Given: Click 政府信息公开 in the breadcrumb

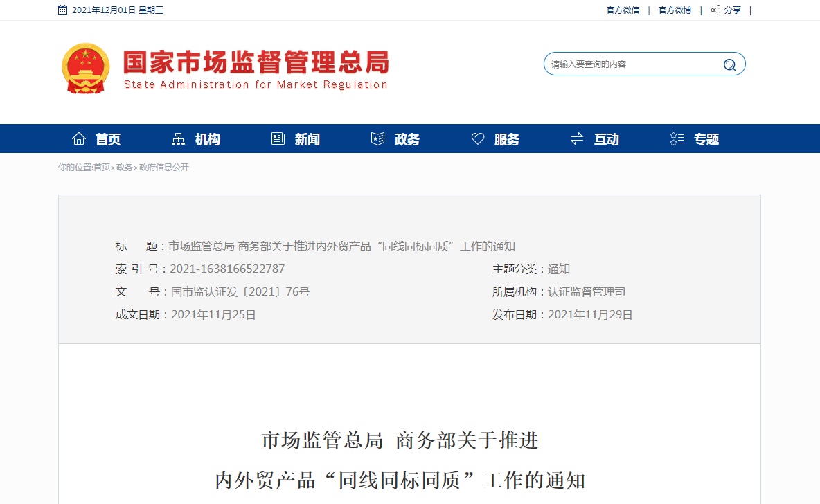Looking at the screenshot, I should pos(164,168).
